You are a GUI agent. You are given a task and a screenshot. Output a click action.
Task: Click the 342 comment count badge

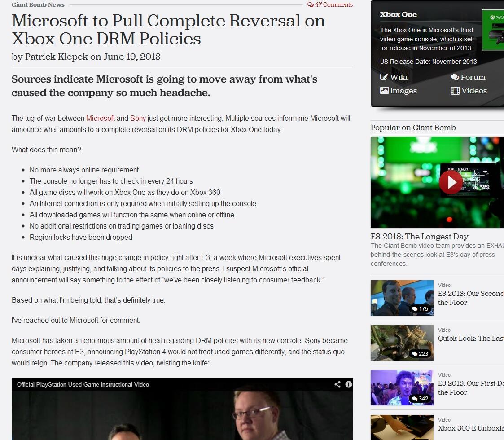(420, 399)
